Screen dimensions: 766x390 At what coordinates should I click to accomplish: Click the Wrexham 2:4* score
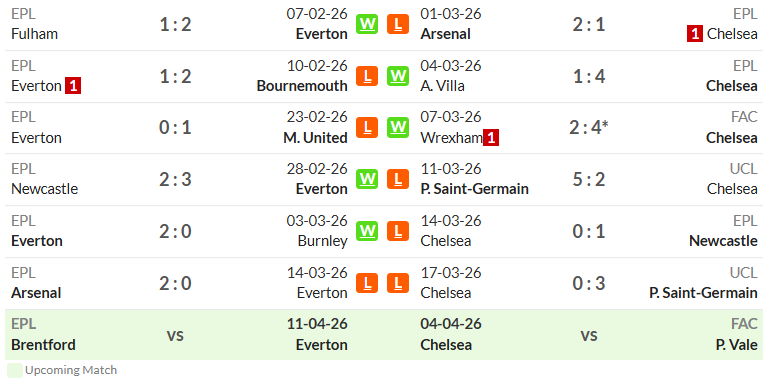click(589, 128)
